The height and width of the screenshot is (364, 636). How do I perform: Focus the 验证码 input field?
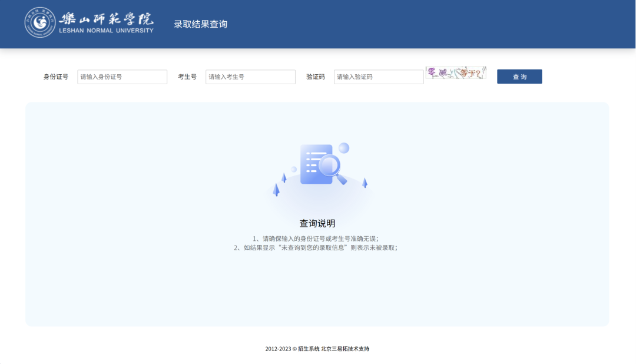(379, 77)
